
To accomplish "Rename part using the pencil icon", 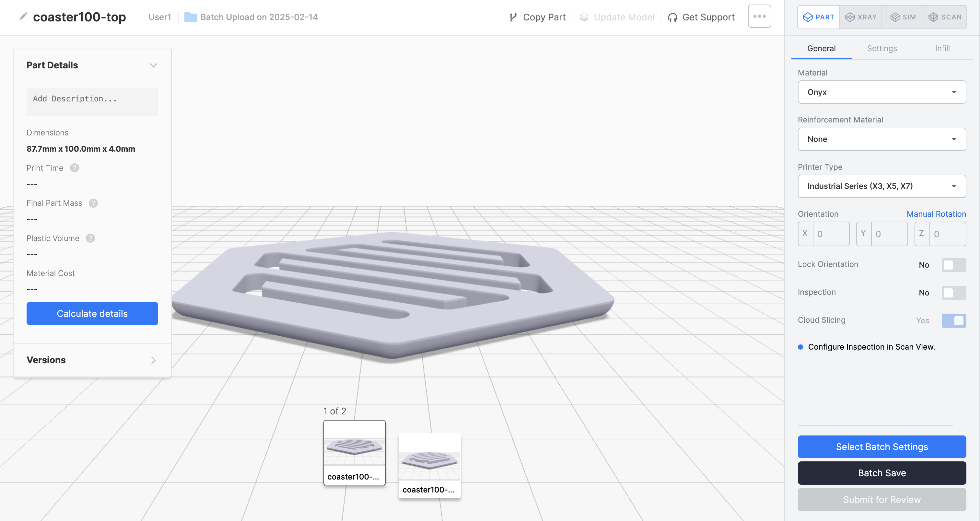I will 23,17.
